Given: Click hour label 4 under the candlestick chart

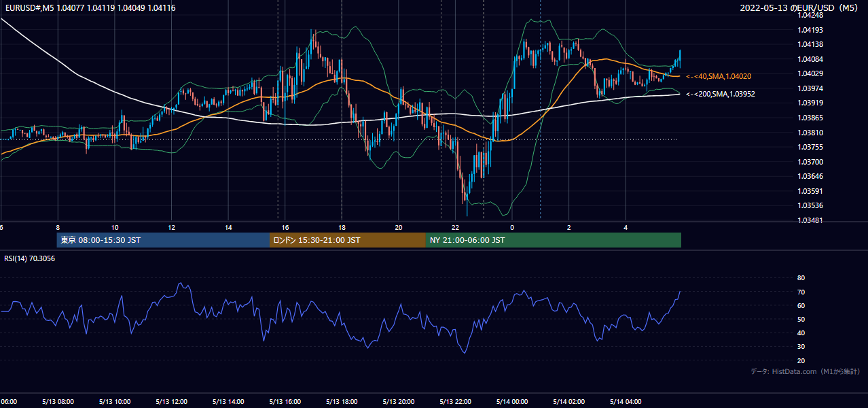Looking at the screenshot, I should (x=626, y=228).
